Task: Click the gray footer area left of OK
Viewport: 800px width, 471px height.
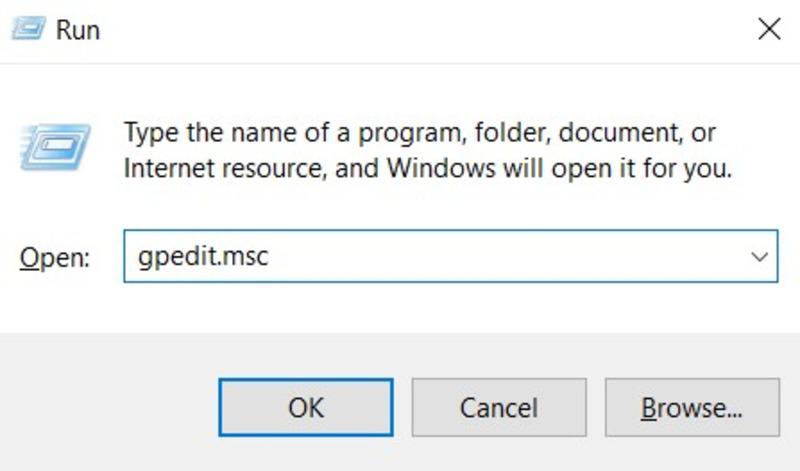Action: pos(110,407)
